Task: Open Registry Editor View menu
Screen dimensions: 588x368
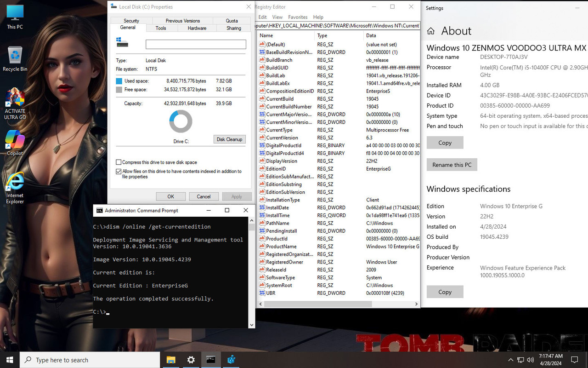Action: click(x=277, y=17)
